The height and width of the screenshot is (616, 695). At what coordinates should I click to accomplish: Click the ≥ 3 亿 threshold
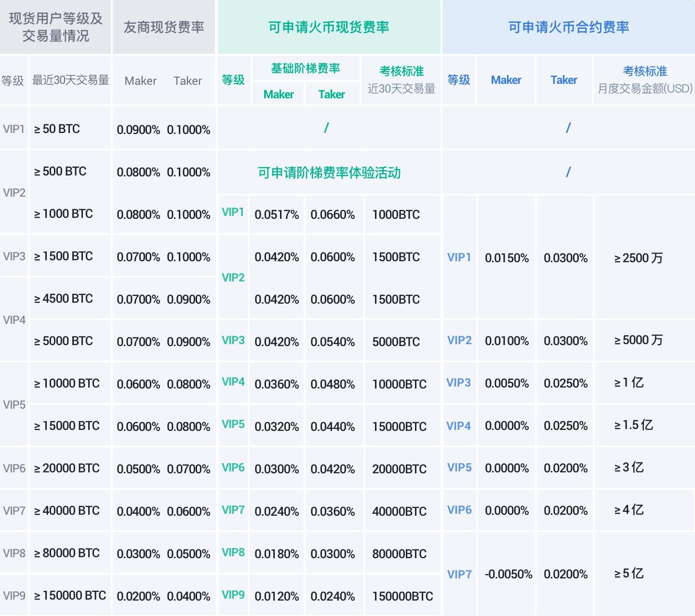[629, 467]
